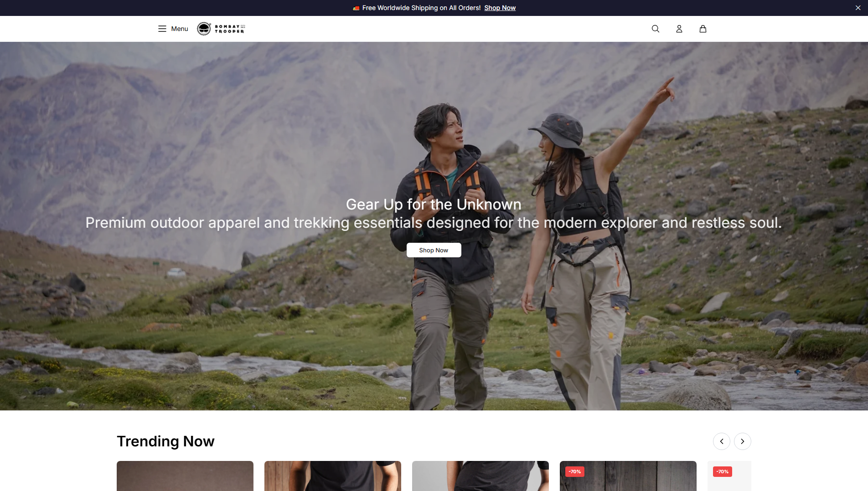Open the search magnifier icon

pyautogui.click(x=656, y=29)
